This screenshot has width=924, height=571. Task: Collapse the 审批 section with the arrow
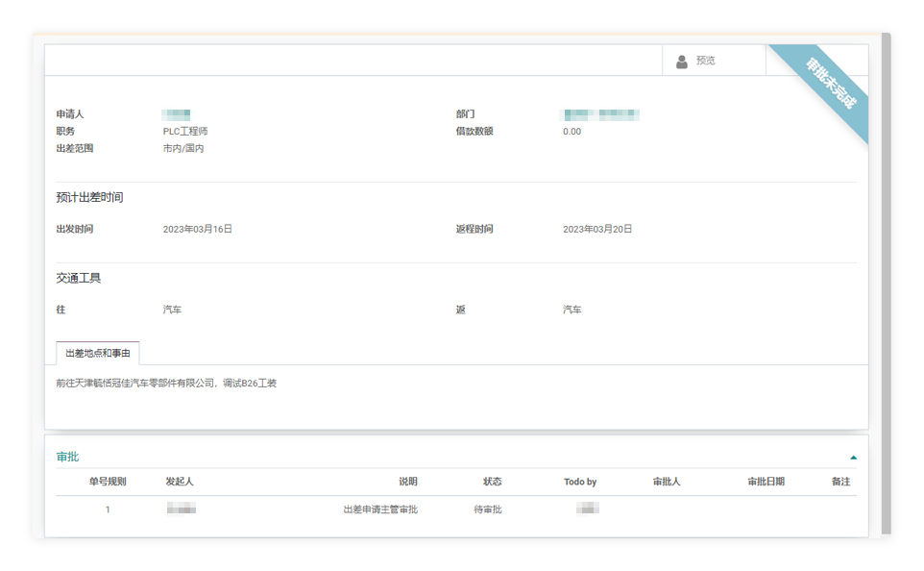pos(853,458)
